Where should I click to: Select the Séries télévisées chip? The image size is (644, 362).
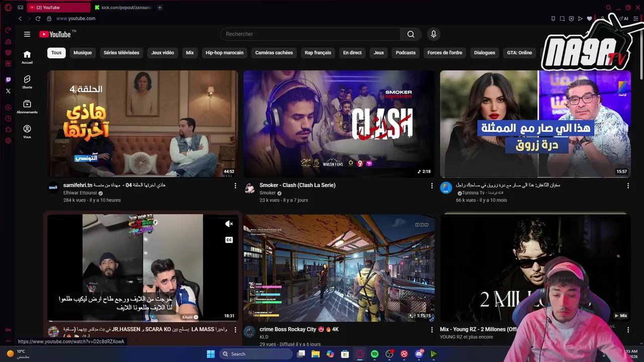[121, 53]
